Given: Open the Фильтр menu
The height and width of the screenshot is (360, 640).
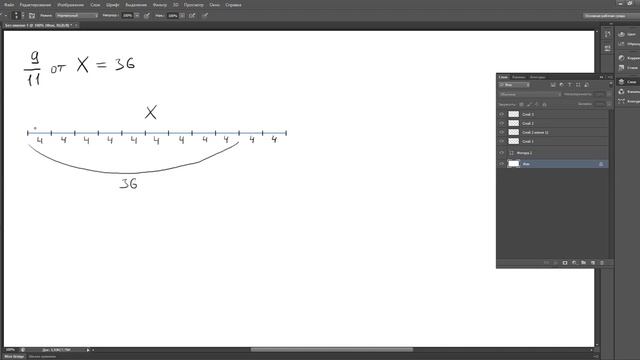Looking at the screenshot, I should click(x=160, y=5).
